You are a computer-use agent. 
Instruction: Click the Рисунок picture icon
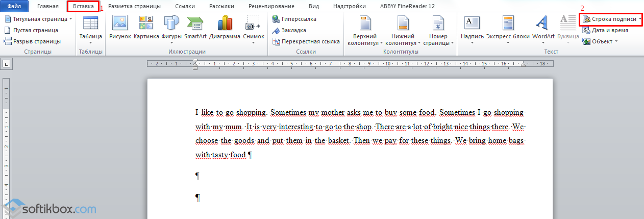tap(120, 23)
